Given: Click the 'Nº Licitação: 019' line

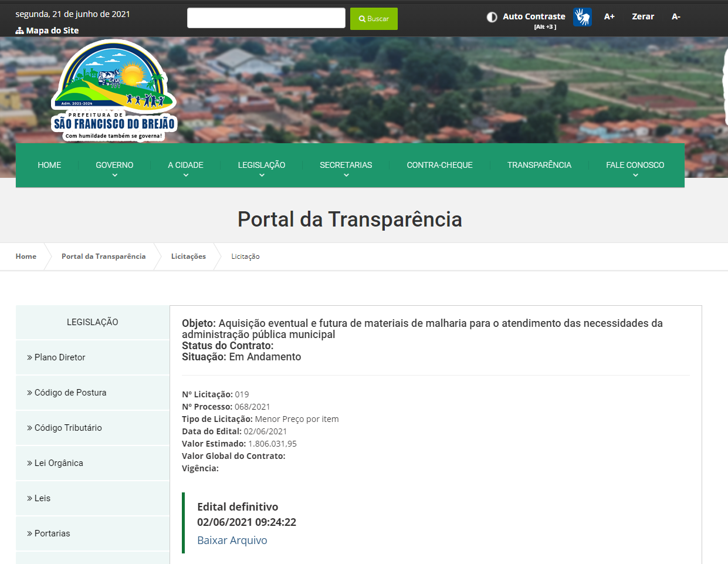Looking at the screenshot, I should point(215,394).
